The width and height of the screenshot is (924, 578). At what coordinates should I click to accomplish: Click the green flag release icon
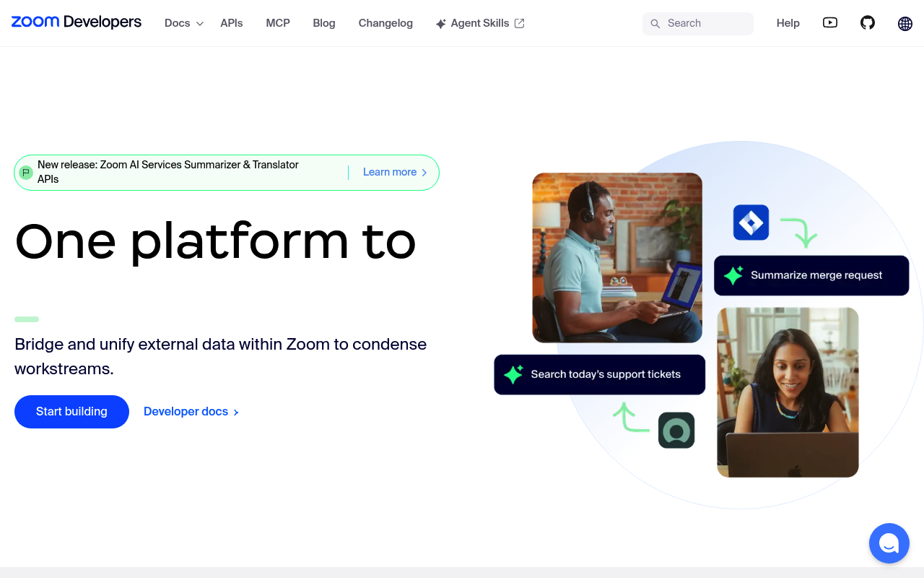point(26,173)
